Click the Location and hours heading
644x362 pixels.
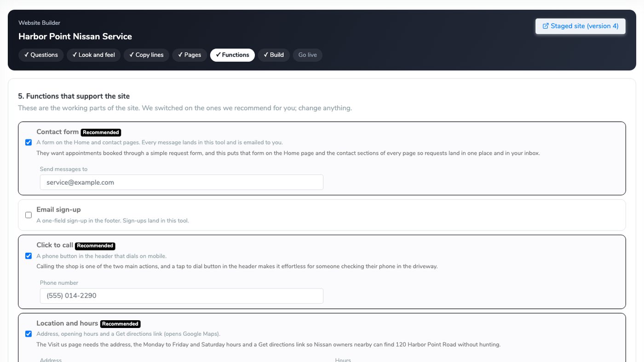pyautogui.click(x=67, y=323)
